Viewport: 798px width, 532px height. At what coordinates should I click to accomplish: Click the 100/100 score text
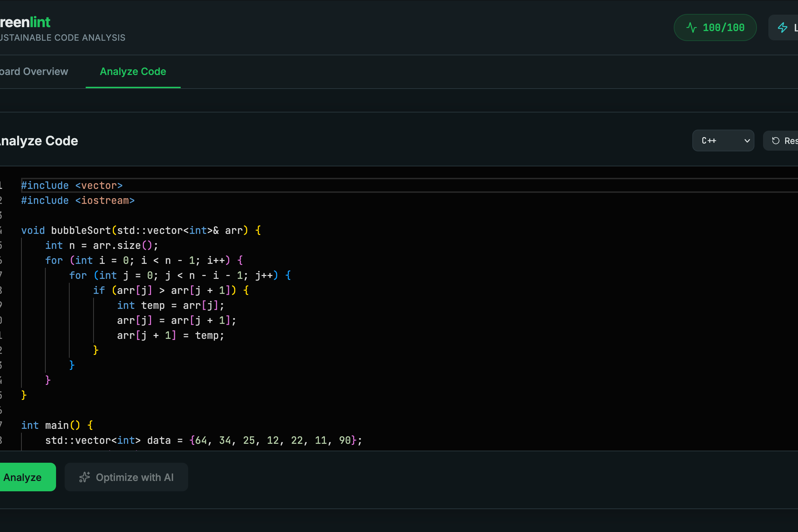(x=723, y=27)
